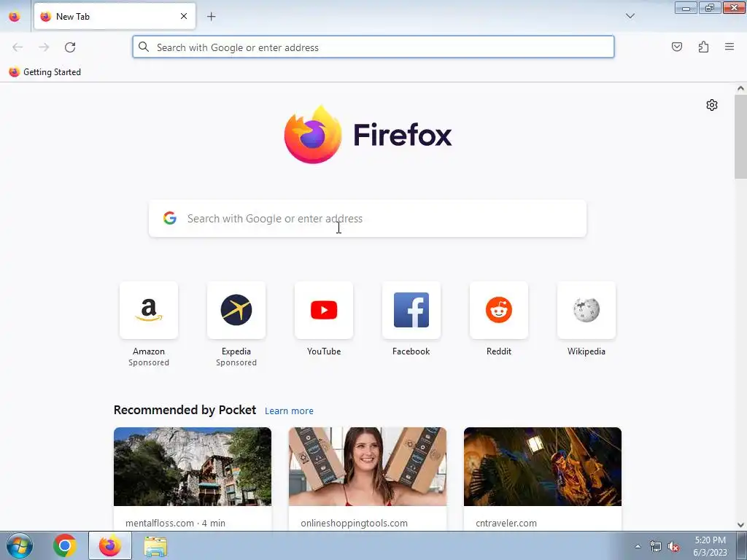Open the Wikipedia shortcut tile
This screenshot has width=747, height=560.
click(587, 310)
